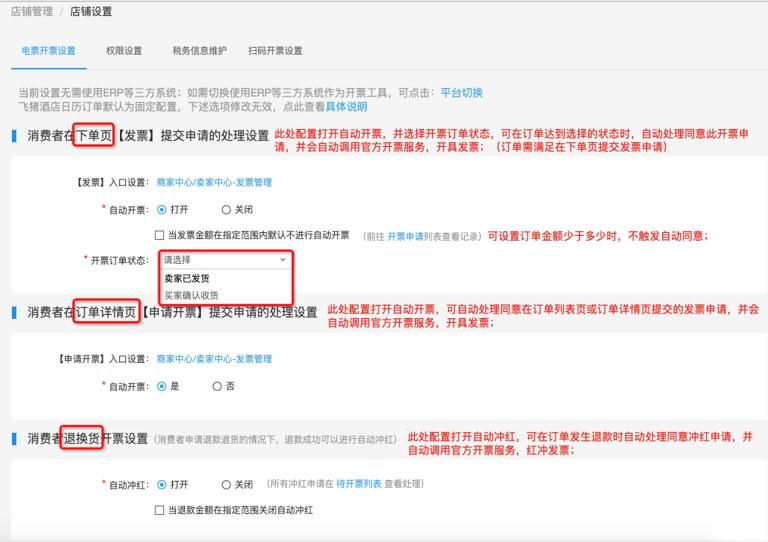The height and width of the screenshot is (542, 768).
Task: Switch to the 权限设置 tab
Action: [x=124, y=51]
